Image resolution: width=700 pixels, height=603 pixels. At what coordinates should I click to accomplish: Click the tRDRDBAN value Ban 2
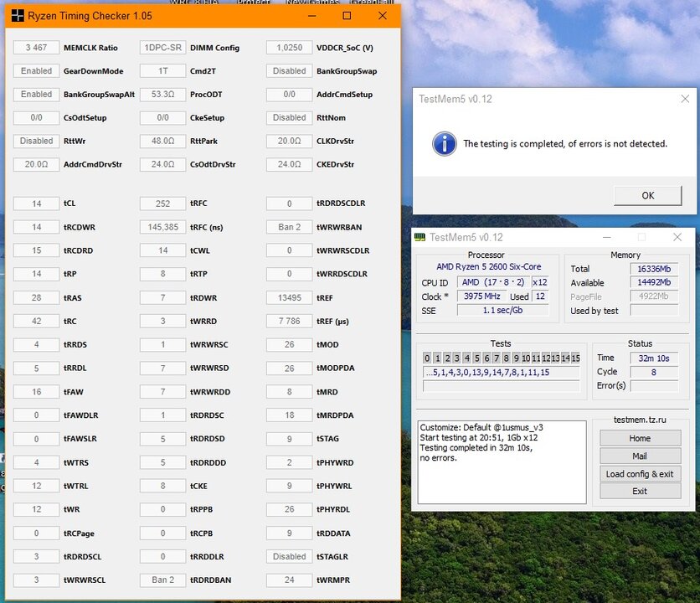(163, 580)
